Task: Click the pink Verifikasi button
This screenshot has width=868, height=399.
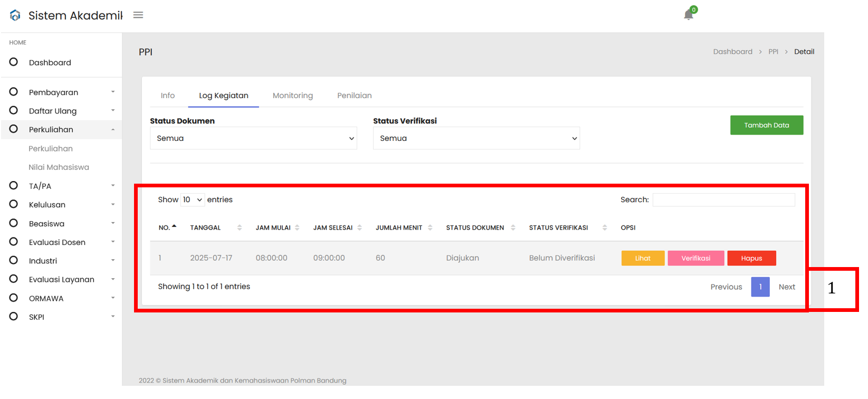Action: point(696,258)
